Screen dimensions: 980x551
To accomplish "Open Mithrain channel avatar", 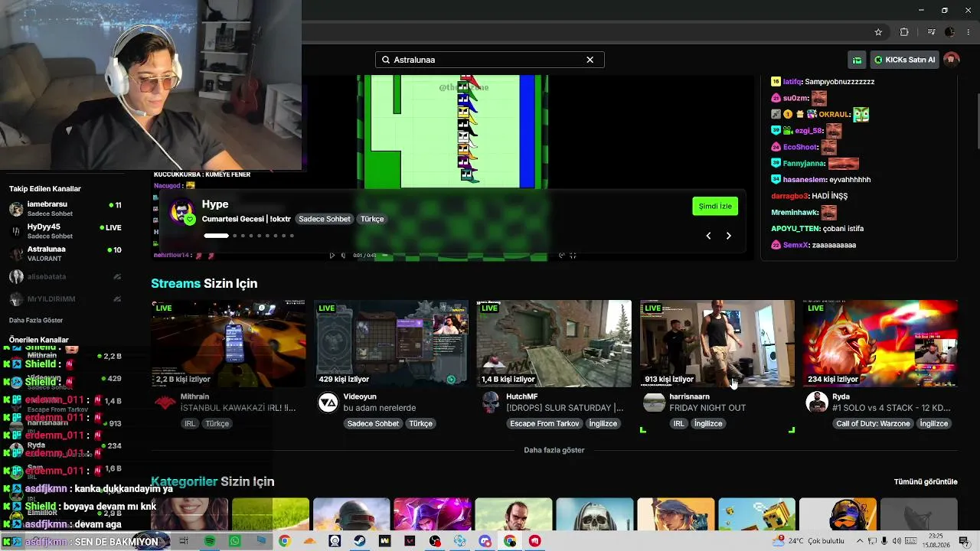I will point(165,403).
